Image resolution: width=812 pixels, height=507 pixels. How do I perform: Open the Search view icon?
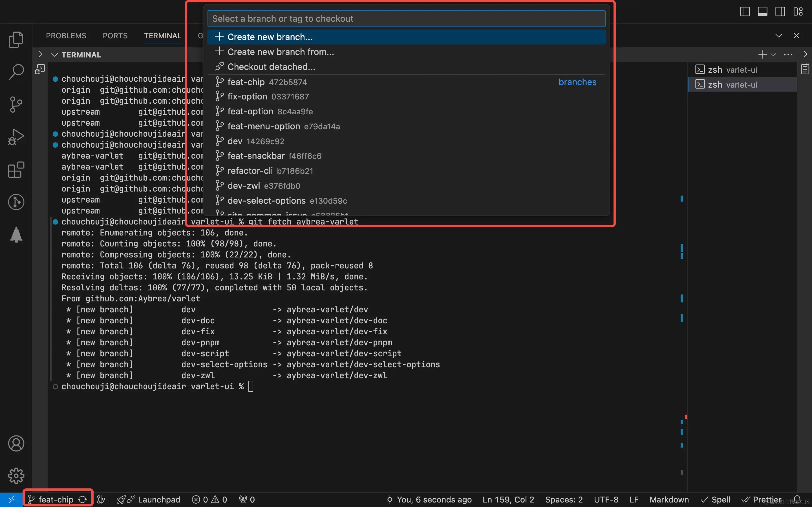(x=16, y=72)
